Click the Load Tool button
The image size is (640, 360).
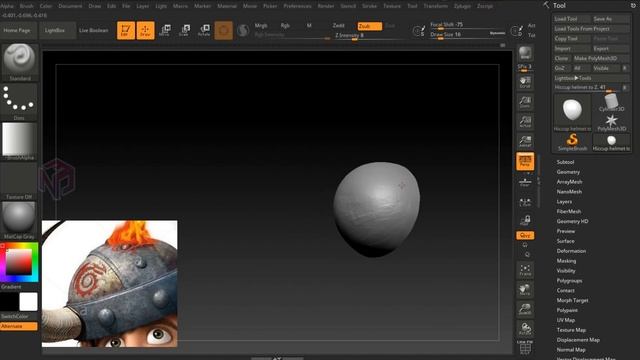click(x=571, y=19)
